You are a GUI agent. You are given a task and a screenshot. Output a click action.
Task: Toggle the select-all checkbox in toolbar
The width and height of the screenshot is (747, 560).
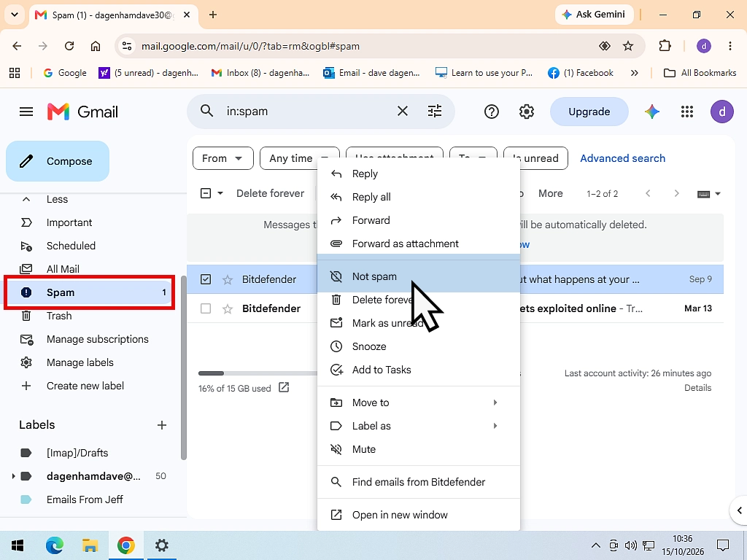coord(205,193)
